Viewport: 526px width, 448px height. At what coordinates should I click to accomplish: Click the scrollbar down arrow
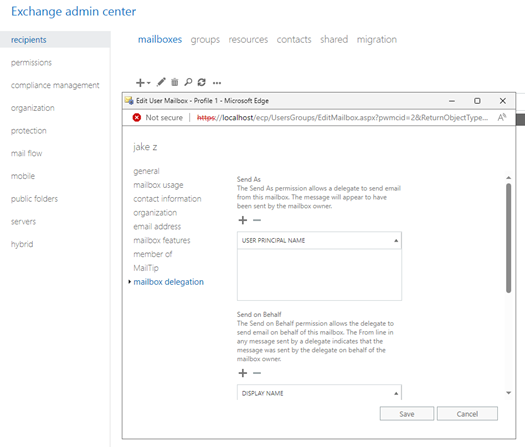tap(509, 393)
